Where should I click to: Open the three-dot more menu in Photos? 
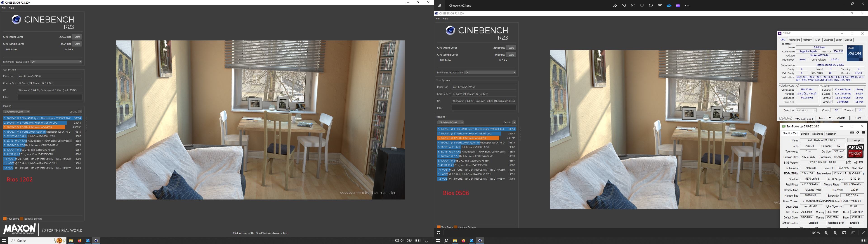click(687, 5)
